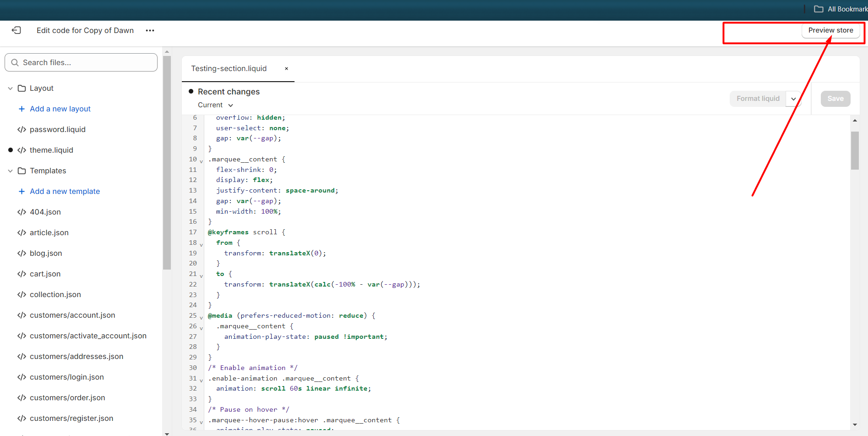Click the exit editor back icon
The image size is (868, 436).
16,30
